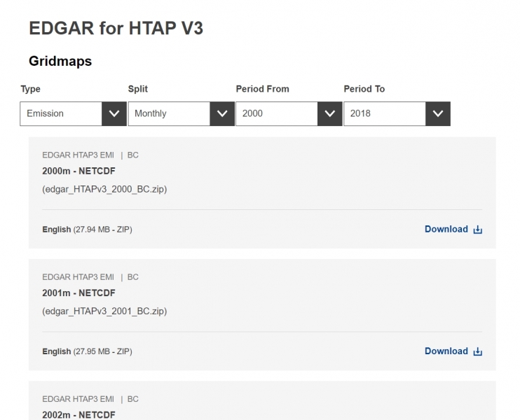
Task: Click the Download link for 2000m NETCDF
Action: tap(446, 229)
